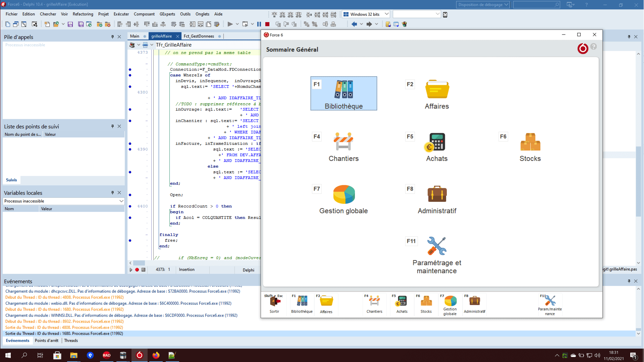The image size is (644, 362).
Task: Switch to the Fct_GestDonnees editor tab
Action: 199,36
